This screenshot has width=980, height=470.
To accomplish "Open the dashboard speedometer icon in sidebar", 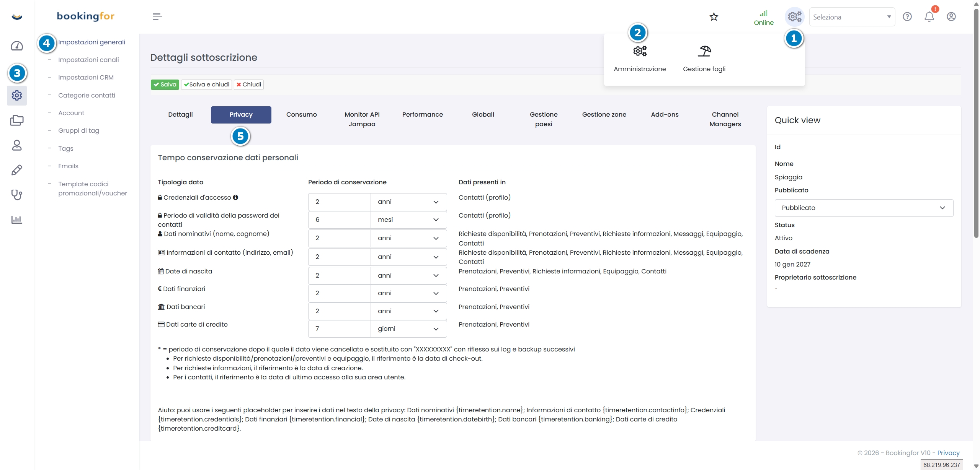I will pyautogui.click(x=17, y=46).
